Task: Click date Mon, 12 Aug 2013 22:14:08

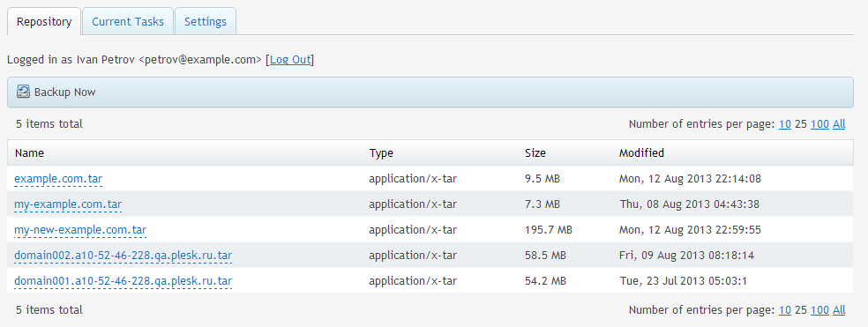Action: [691, 179]
